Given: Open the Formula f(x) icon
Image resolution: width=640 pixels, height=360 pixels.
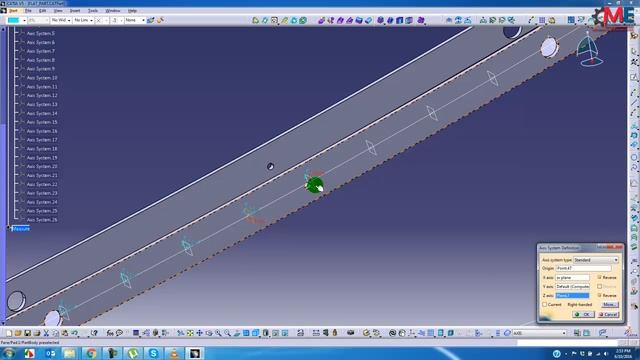Looking at the screenshot, I should (110, 333).
